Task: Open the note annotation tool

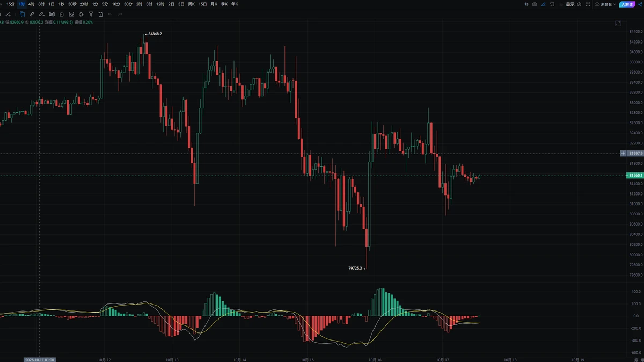Action: pos(71,14)
